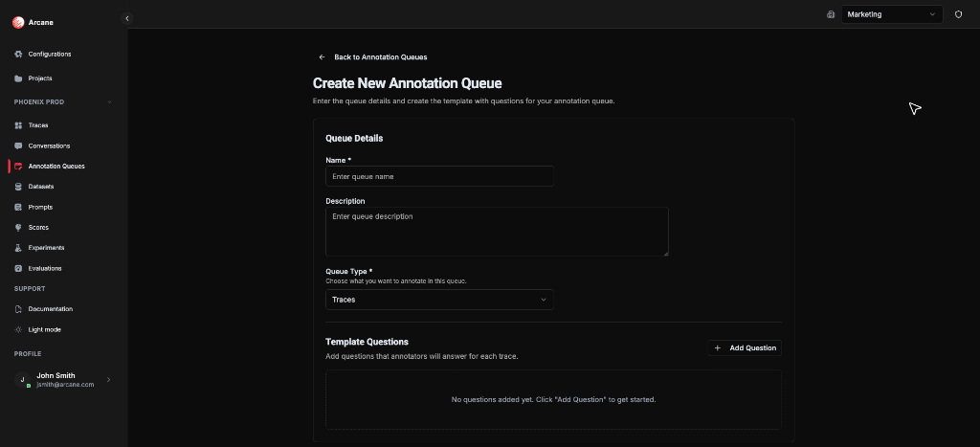Click the Projects folder icon
The width and height of the screenshot is (980, 447).
(x=18, y=78)
